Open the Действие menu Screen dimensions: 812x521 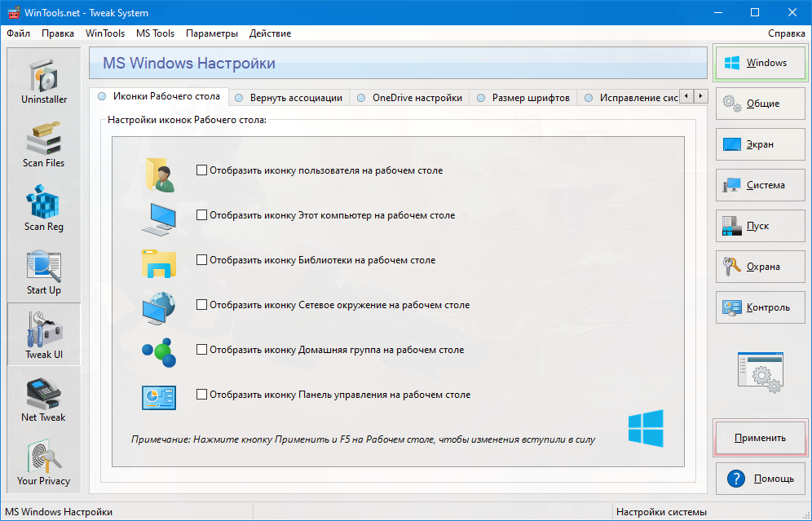(271, 33)
